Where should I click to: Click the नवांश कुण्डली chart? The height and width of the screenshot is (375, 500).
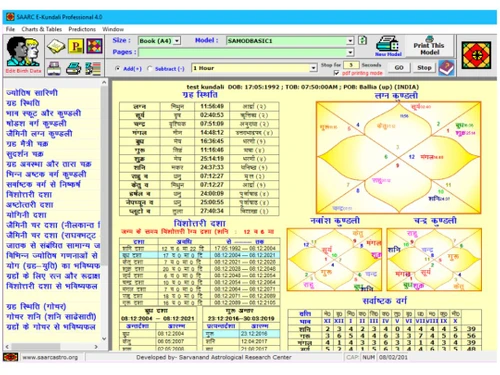point(334,260)
